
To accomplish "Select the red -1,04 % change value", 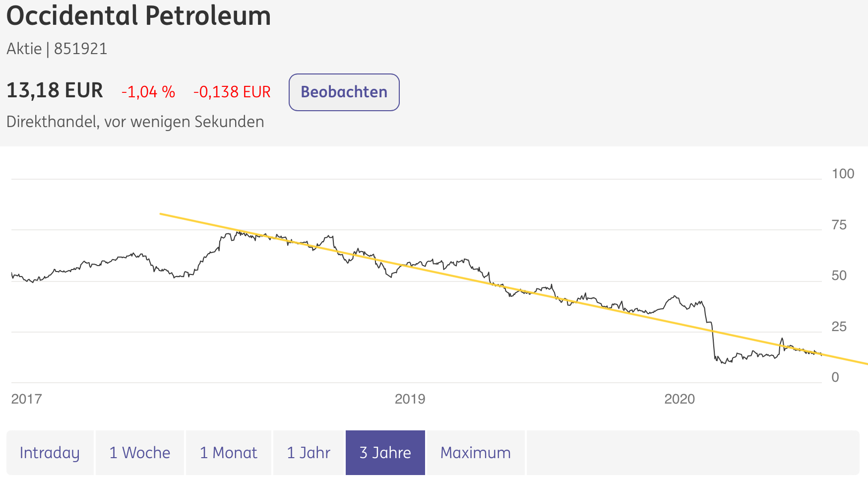I will click(148, 91).
